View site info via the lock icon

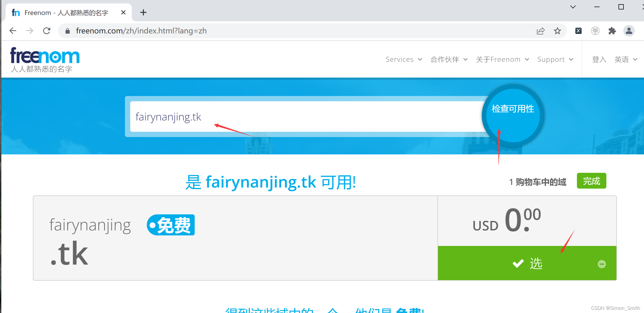click(x=68, y=31)
